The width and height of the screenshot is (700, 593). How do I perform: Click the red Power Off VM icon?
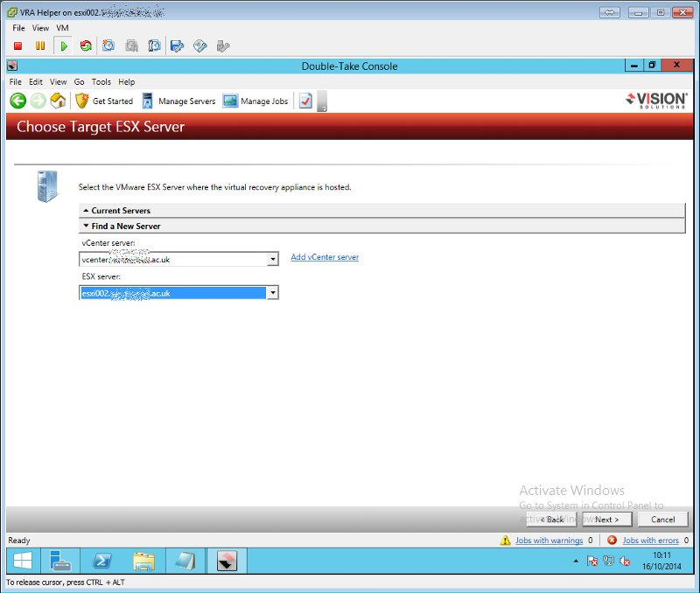pos(17,46)
